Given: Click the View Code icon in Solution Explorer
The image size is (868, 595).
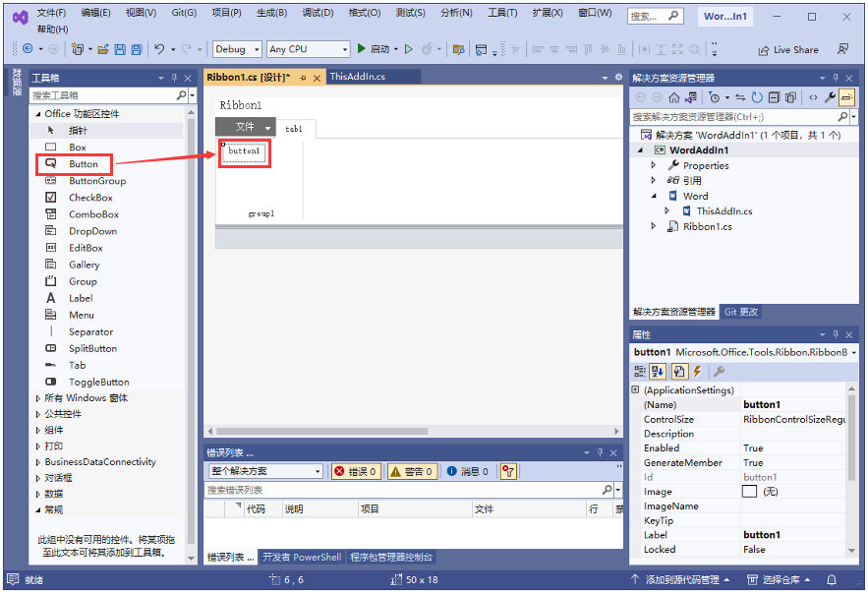Looking at the screenshot, I should tap(813, 98).
